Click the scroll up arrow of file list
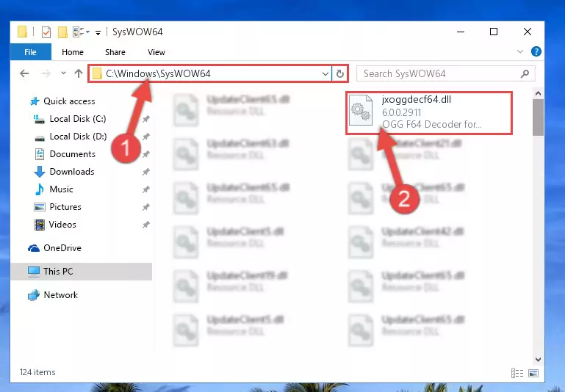565x392 pixels. [x=538, y=93]
